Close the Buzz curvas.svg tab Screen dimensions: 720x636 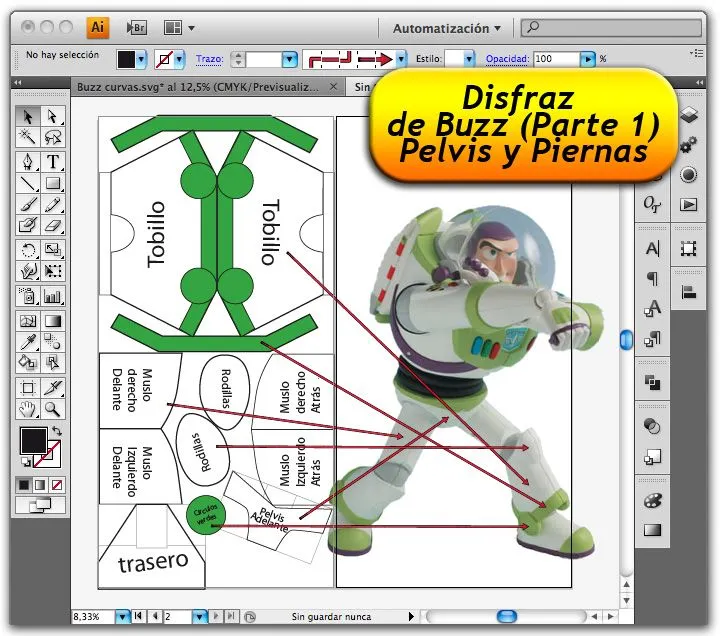[334, 86]
